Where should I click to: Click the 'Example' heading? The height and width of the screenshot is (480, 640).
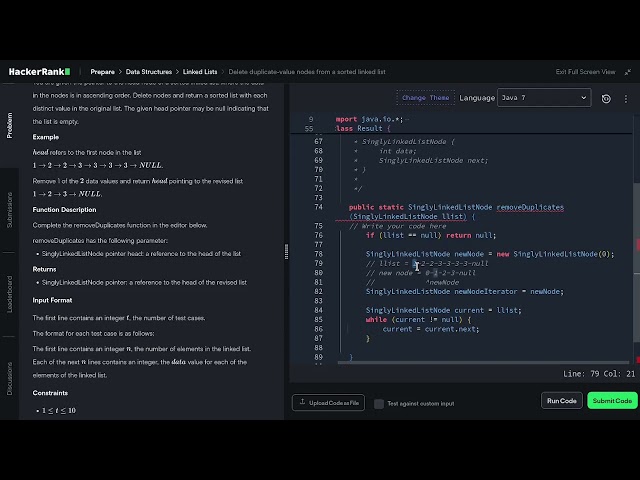pos(46,137)
